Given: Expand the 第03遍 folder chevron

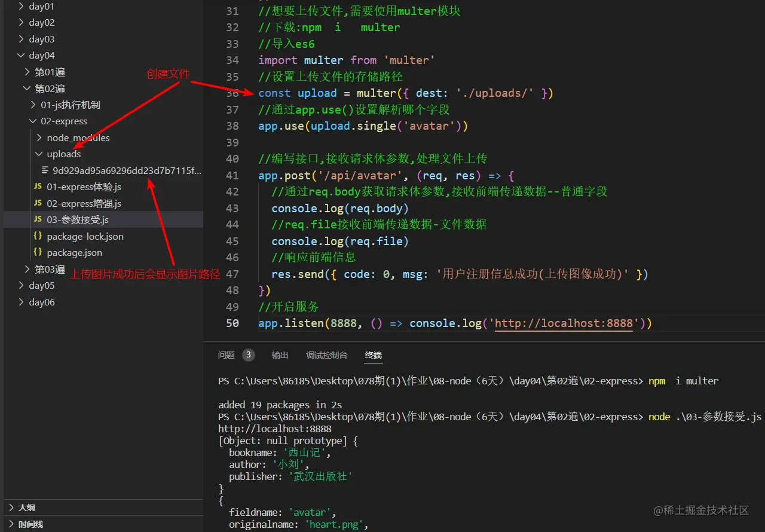Looking at the screenshot, I should (x=27, y=269).
